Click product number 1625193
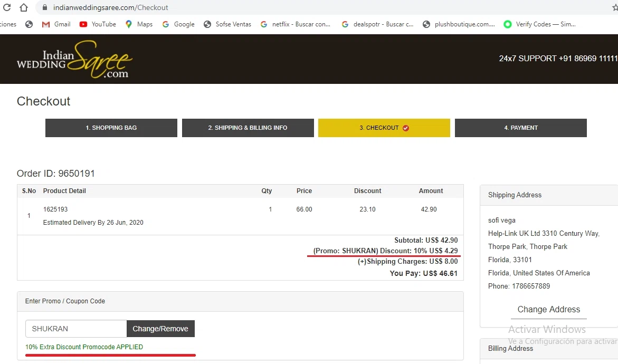The image size is (618, 364). coord(55,209)
